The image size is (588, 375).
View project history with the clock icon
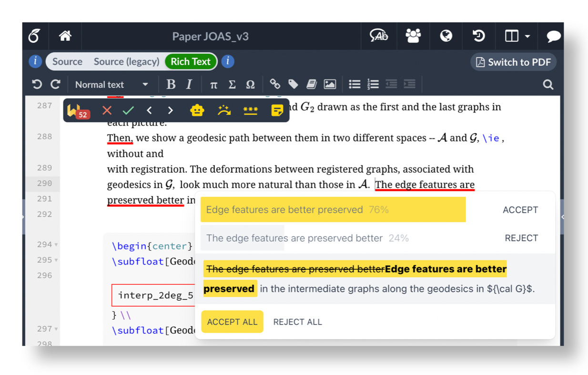(479, 36)
